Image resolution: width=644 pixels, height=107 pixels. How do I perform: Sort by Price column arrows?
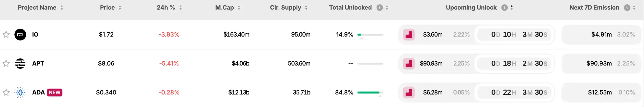[x=120, y=8]
